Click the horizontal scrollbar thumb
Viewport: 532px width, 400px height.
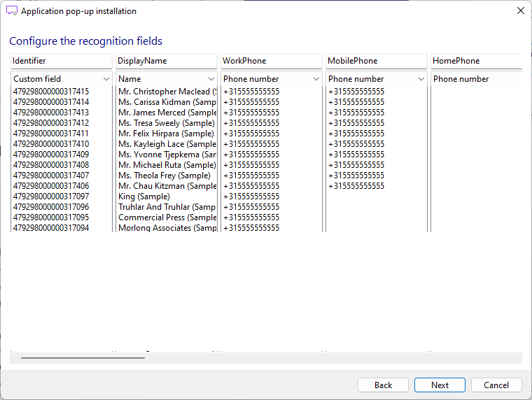[83, 358]
